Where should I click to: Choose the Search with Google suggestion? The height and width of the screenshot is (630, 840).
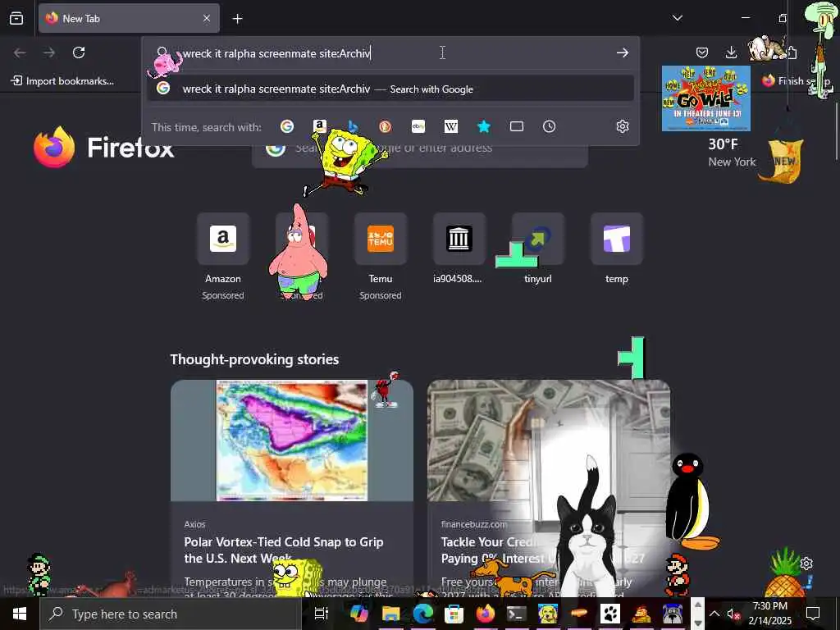point(390,89)
